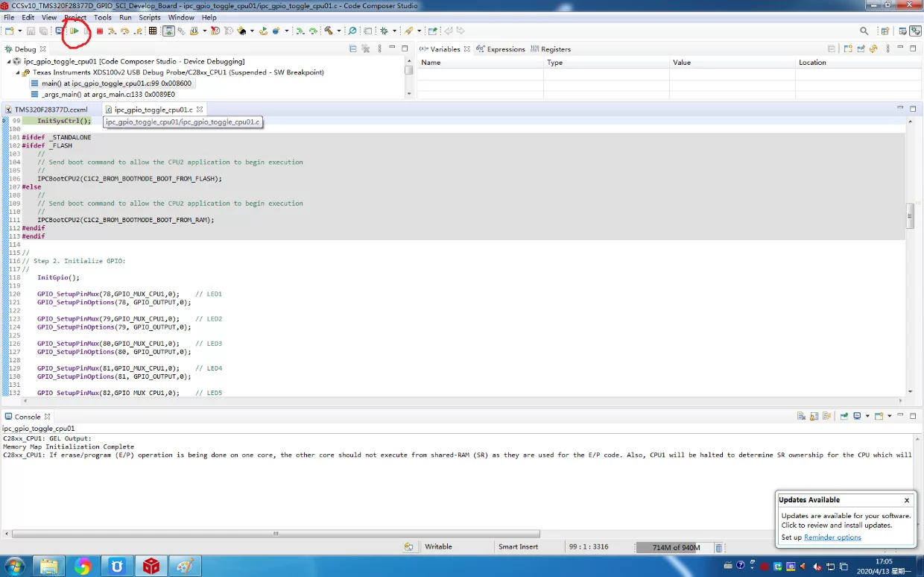Toggle the highlighted real-time mode toolbar button

pos(168,31)
